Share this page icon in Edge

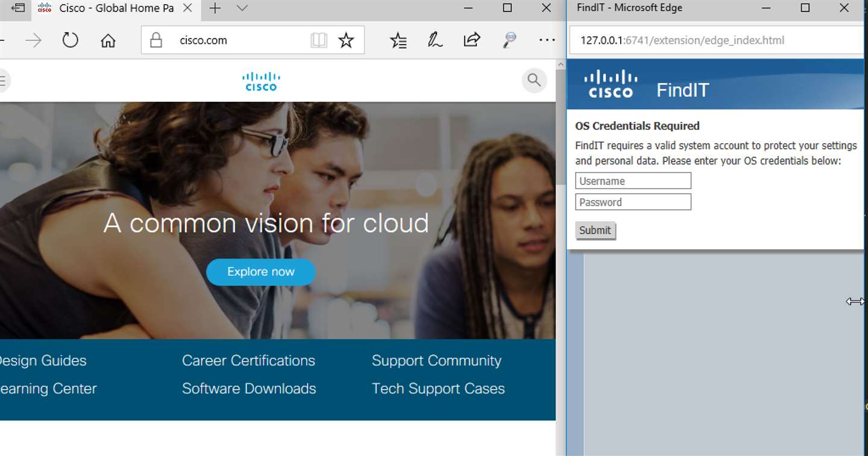(472, 40)
